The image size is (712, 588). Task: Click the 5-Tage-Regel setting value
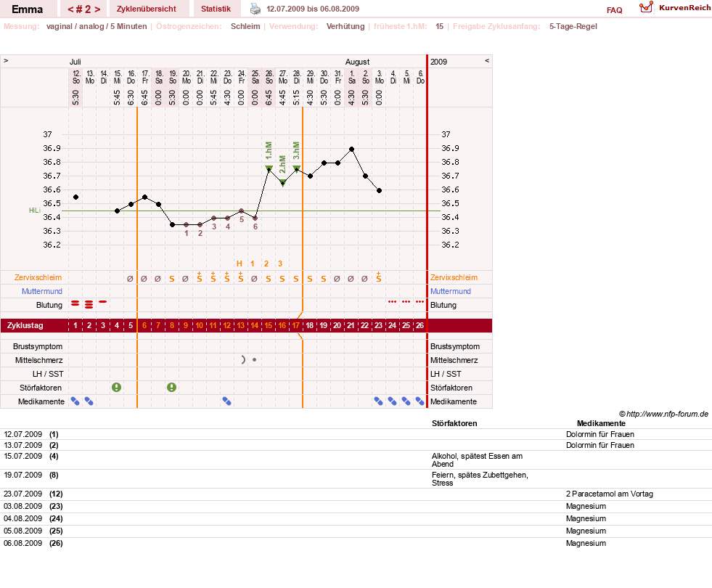point(573,26)
